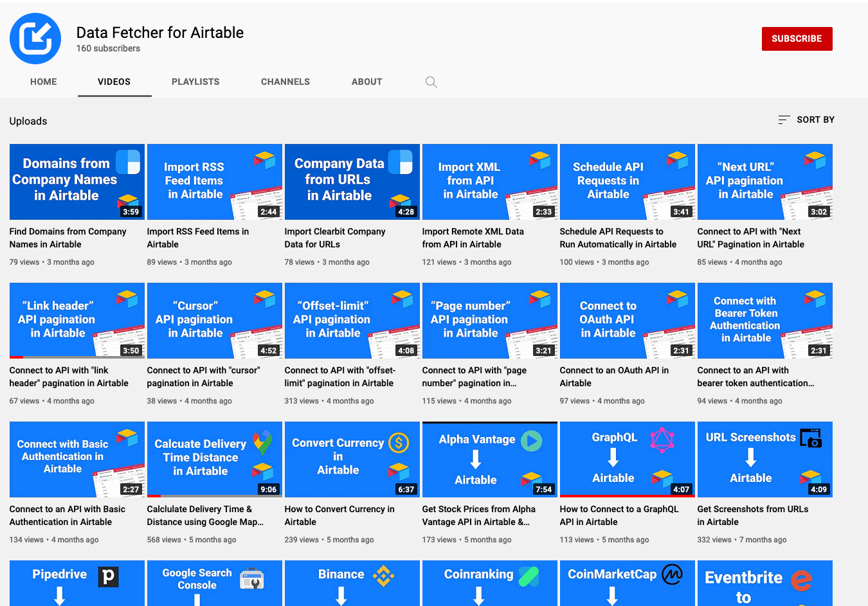Image resolution: width=868 pixels, height=606 pixels.
Task: Open the Coinranking video thumbnail
Action: 490,584
